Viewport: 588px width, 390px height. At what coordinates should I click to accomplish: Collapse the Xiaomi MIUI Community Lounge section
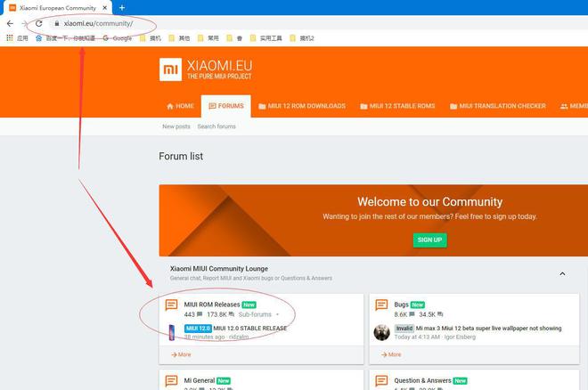pos(562,273)
